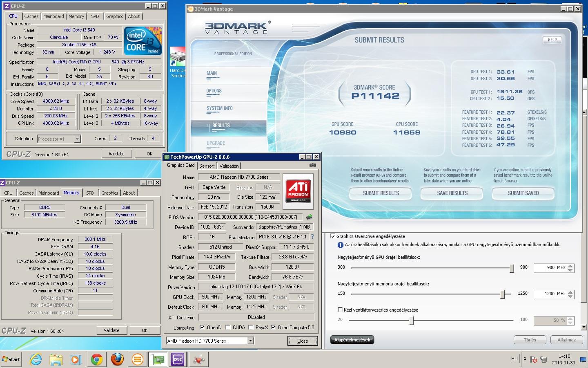Toggle the CUDA checkbox in GPU-Z
The width and height of the screenshot is (588, 368).
point(227,327)
